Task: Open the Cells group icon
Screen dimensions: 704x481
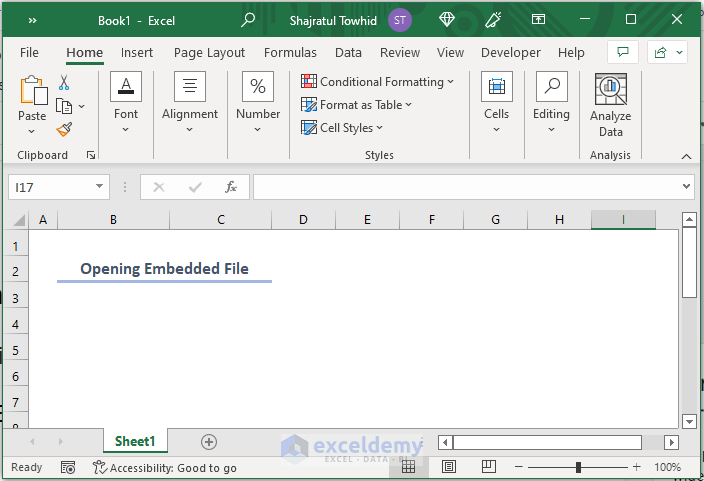Action: (497, 86)
